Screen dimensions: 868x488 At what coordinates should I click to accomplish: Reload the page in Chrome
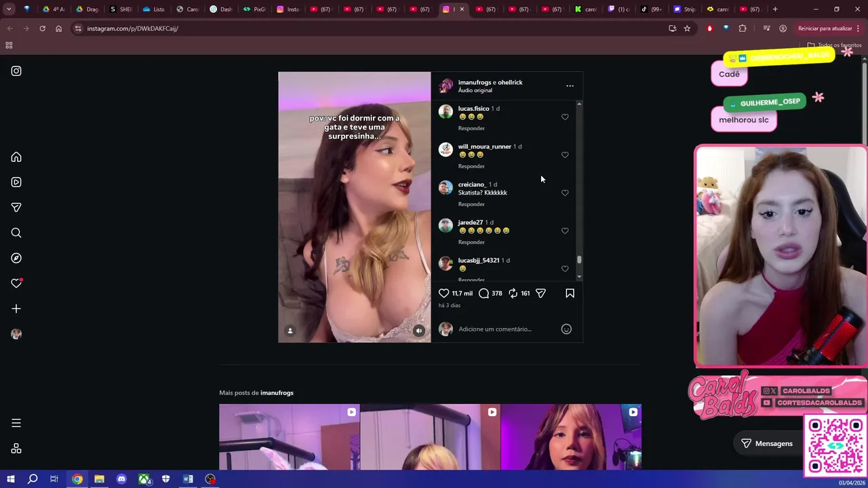pyautogui.click(x=42, y=28)
